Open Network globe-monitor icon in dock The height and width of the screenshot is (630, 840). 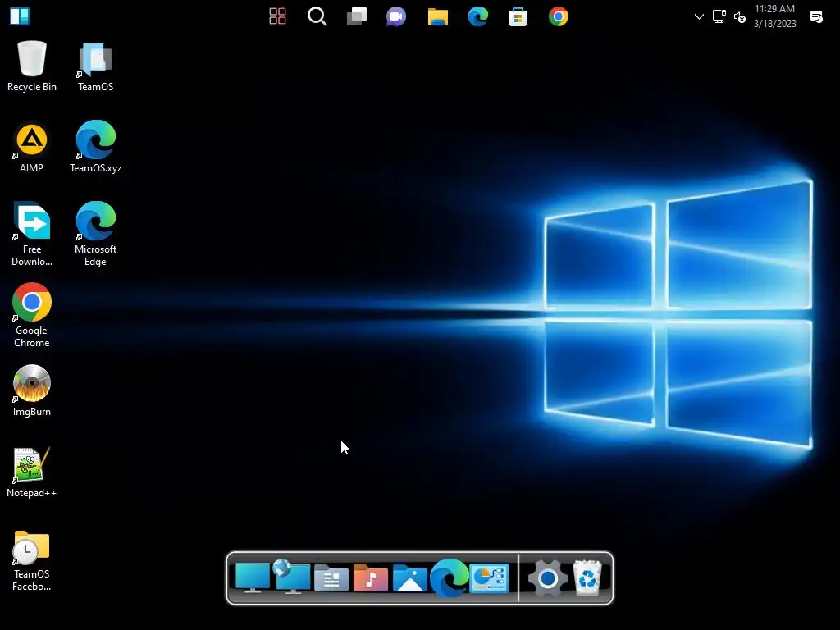[x=291, y=577]
